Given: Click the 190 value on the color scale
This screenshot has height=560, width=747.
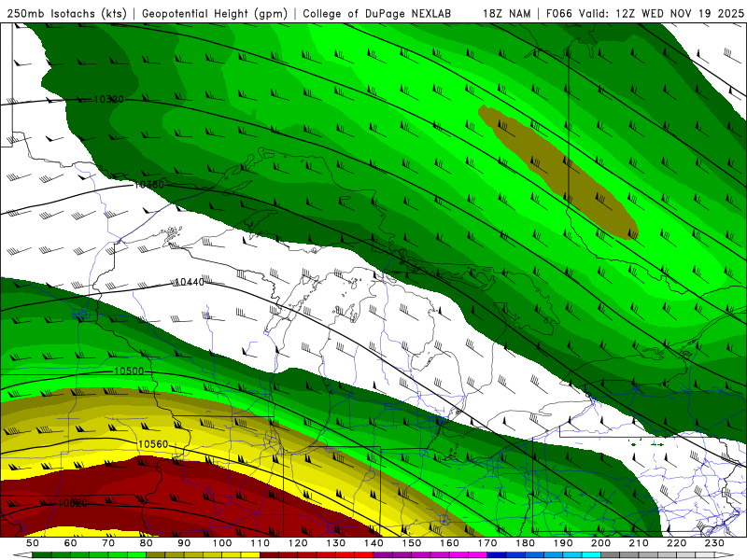Looking at the screenshot, I should point(563,543).
